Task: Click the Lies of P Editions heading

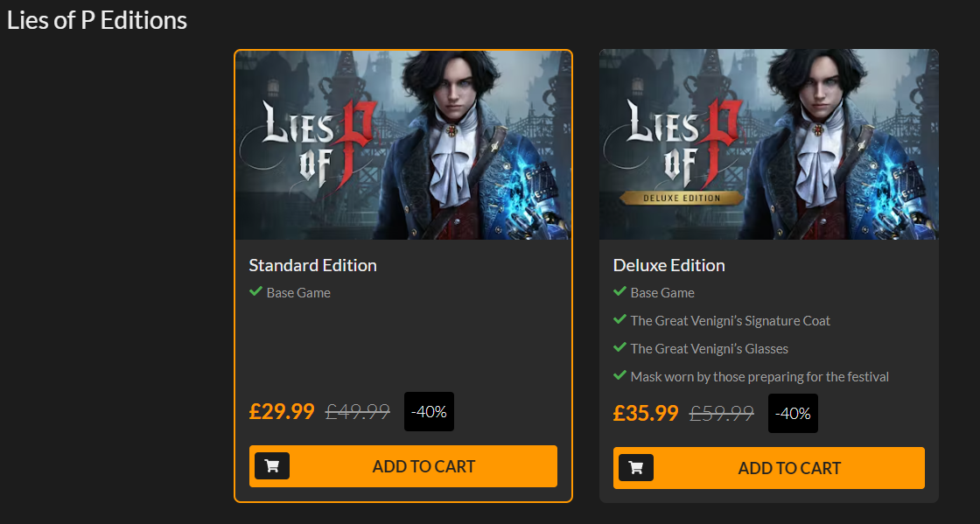Action: click(x=97, y=20)
